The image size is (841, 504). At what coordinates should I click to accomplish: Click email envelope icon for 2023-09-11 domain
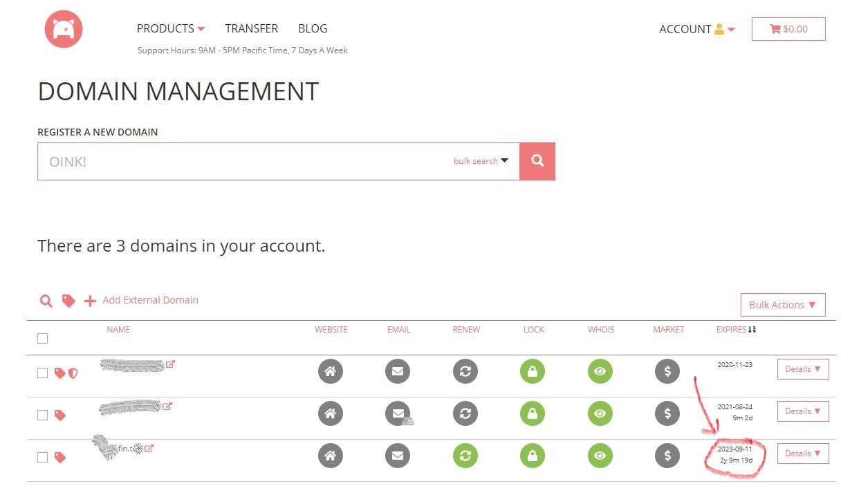click(x=398, y=456)
